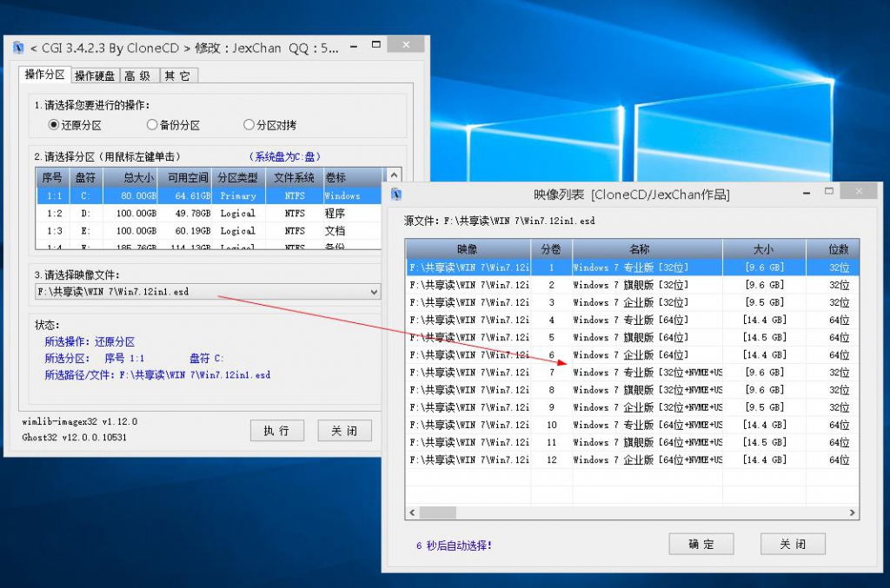This screenshot has width=890, height=588.
Task: Click the 映像 column header
Action: click(468, 249)
